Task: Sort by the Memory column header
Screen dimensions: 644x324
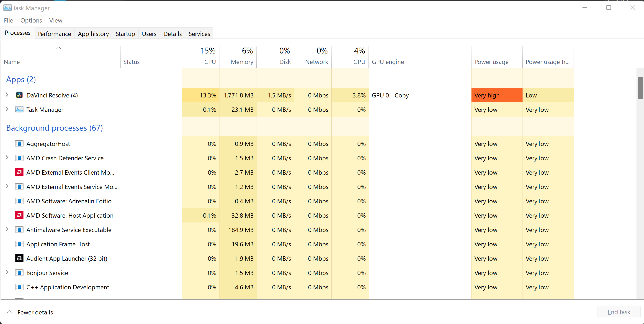Action: (238, 56)
